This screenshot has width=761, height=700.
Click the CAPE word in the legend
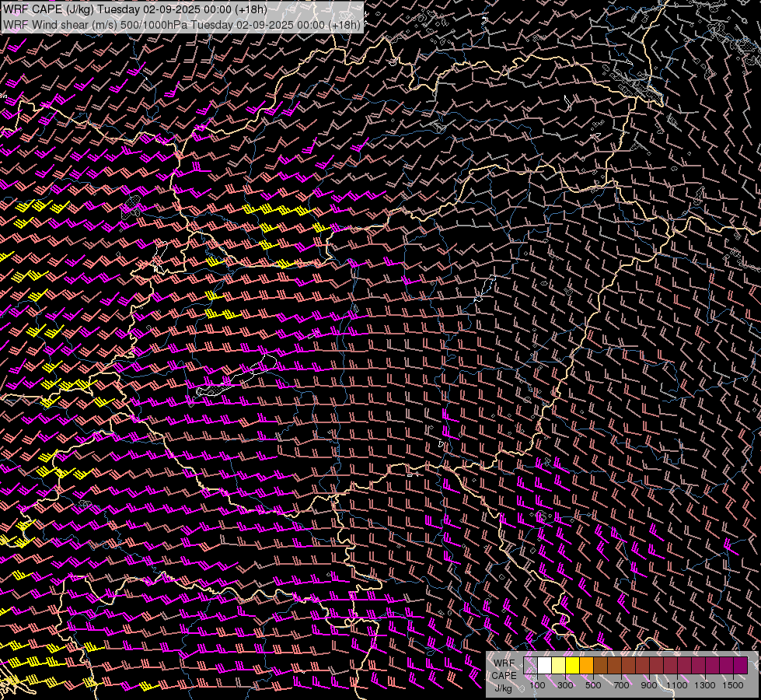click(x=504, y=676)
